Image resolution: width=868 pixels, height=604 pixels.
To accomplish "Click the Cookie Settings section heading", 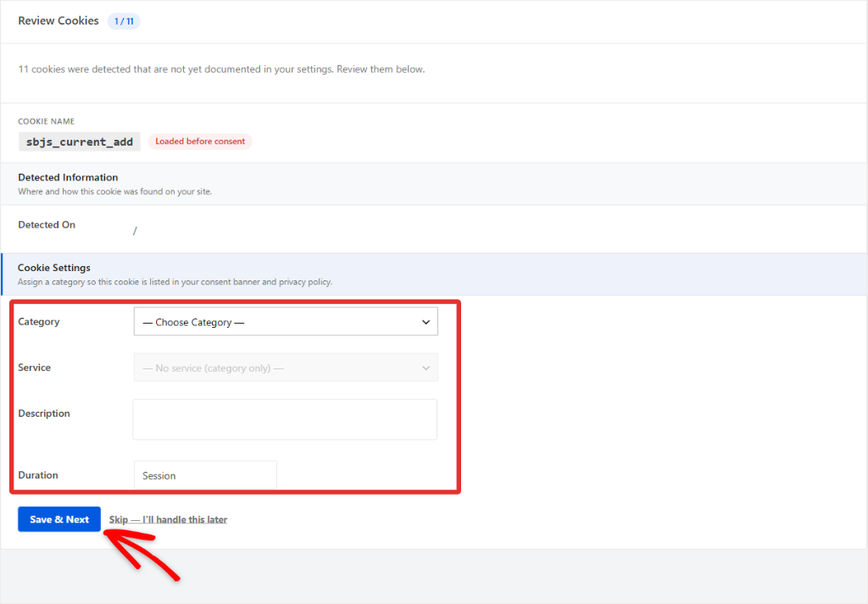I will pos(54,268).
